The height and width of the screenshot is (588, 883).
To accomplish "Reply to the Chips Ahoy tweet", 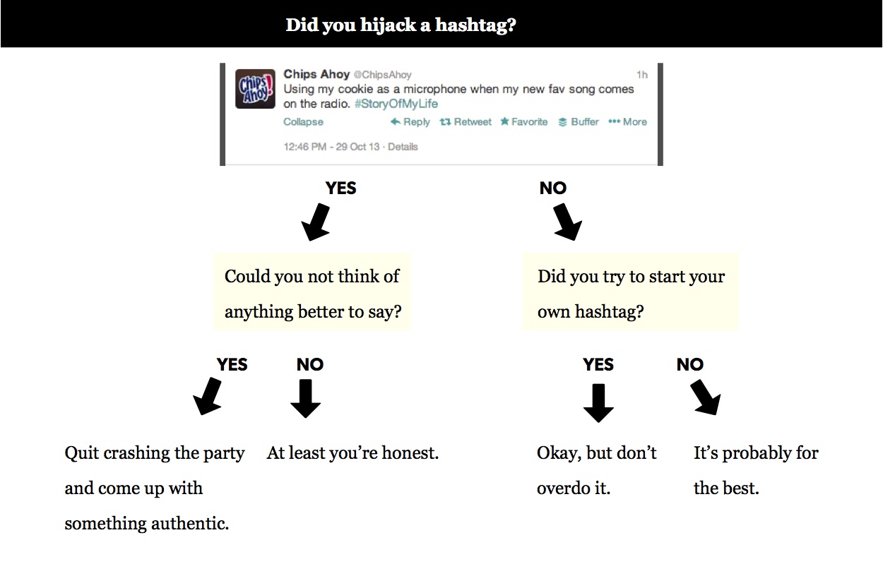I will (x=410, y=122).
